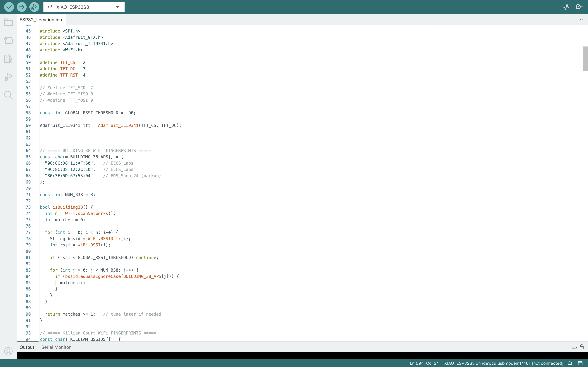Open the Serial Monitor from the top-right icon

(579, 7)
